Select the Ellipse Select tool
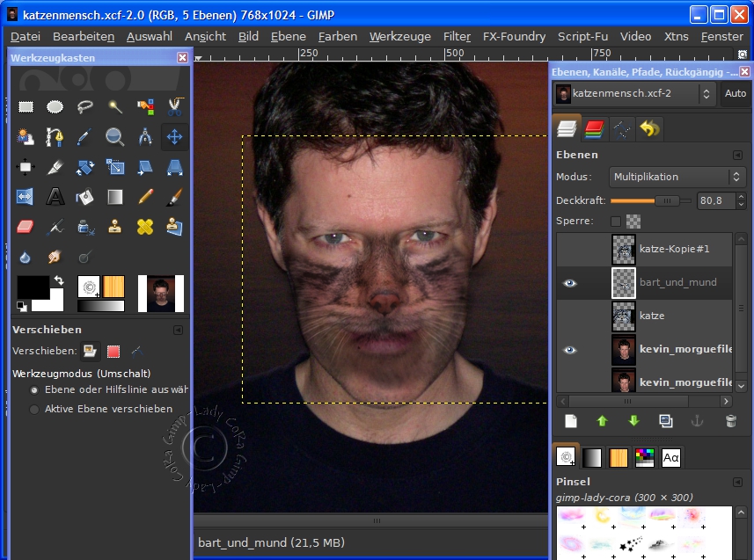The height and width of the screenshot is (560, 754). point(55,106)
